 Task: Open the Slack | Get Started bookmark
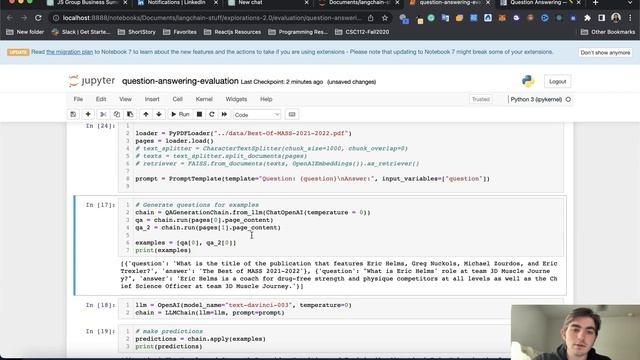click(81, 32)
